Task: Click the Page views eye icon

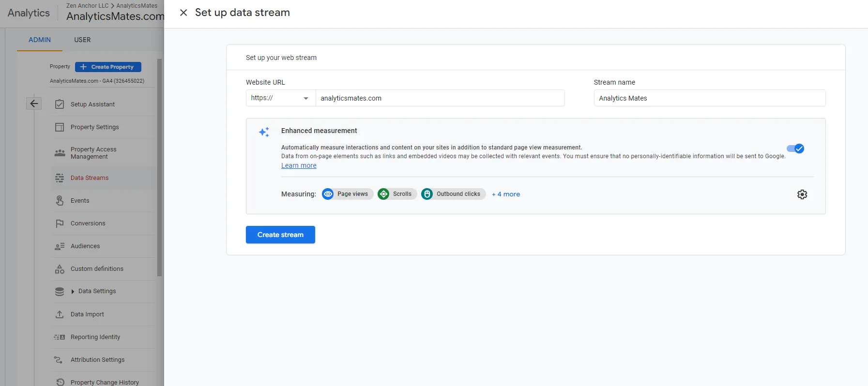Action: (x=328, y=194)
